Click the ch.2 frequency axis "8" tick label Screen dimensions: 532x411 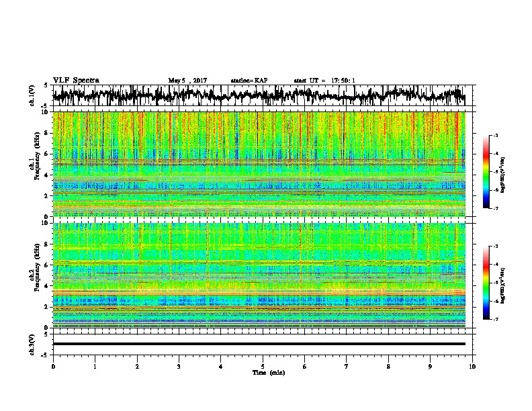pos(46,244)
